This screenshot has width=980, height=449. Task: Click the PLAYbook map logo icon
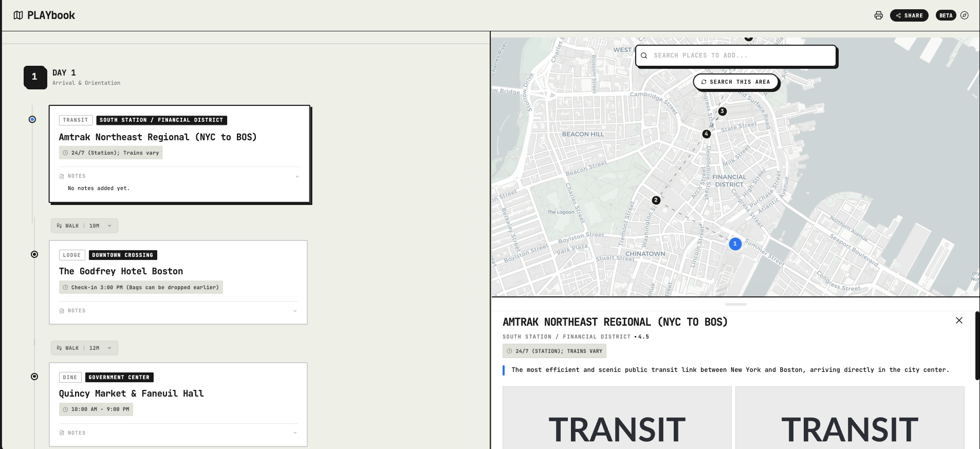tap(18, 15)
